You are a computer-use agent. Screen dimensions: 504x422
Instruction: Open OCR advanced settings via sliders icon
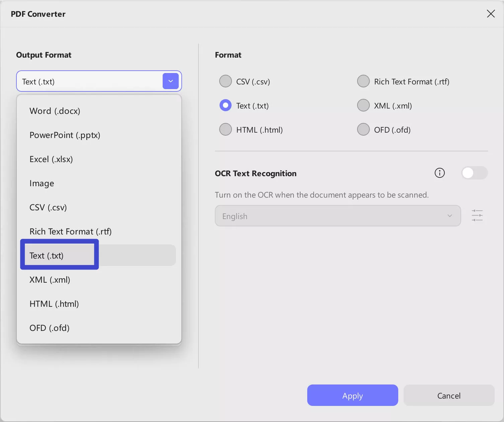coord(477,216)
